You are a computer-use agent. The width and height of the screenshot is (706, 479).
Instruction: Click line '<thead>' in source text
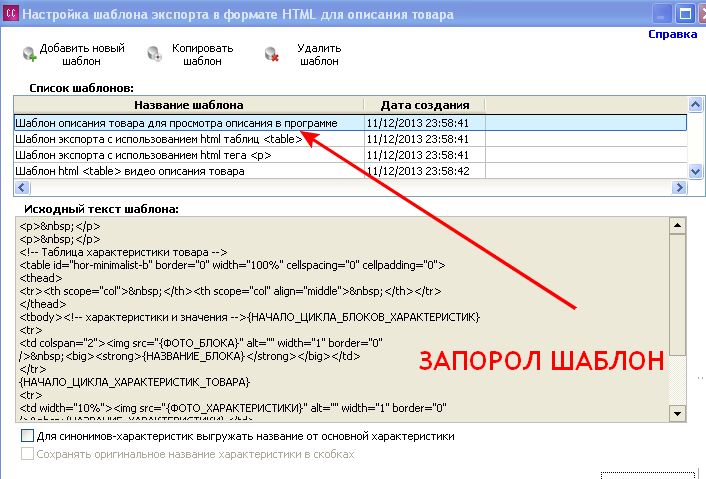pyautogui.click(x=41, y=278)
